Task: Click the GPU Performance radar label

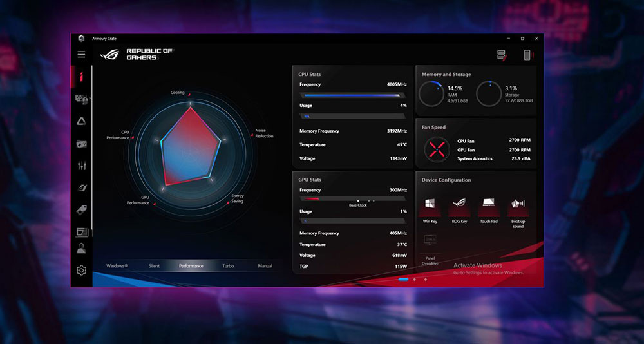Action: tap(138, 200)
